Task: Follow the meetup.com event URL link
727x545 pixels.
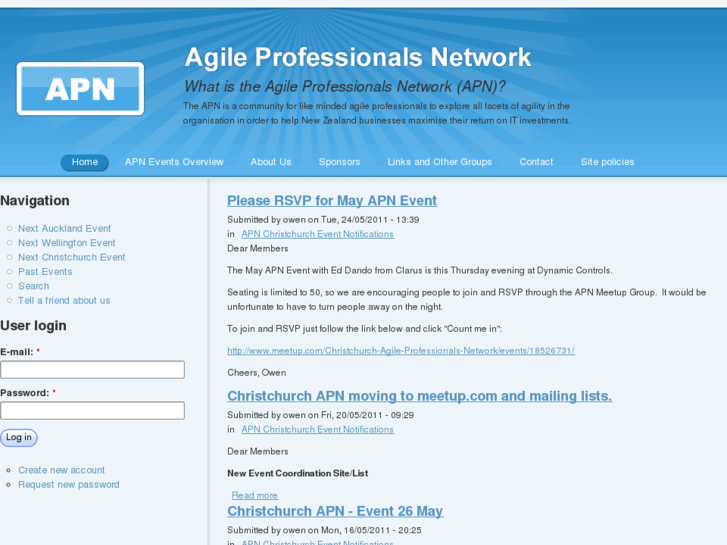Action: click(x=401, y=351)
